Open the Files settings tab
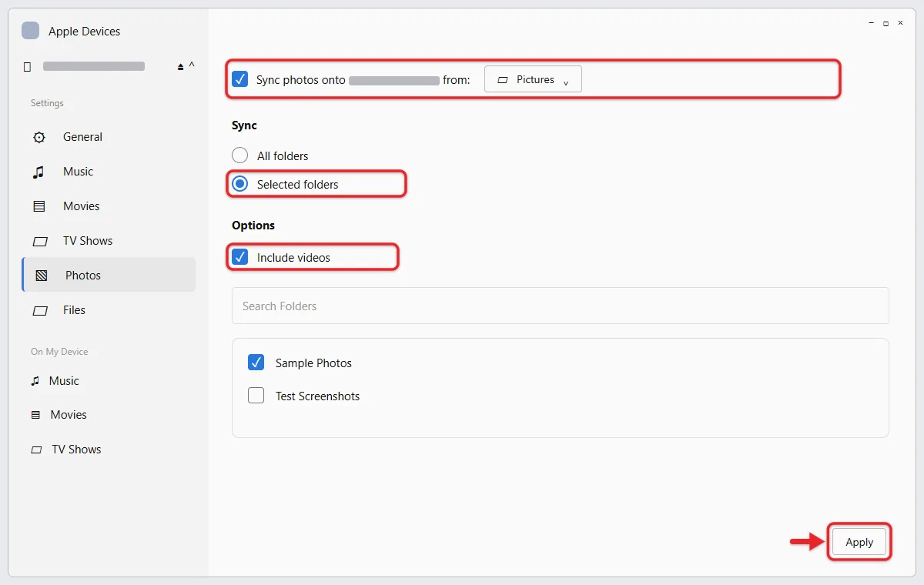Viewport: 924px width, 585px height. click(109, 310)
